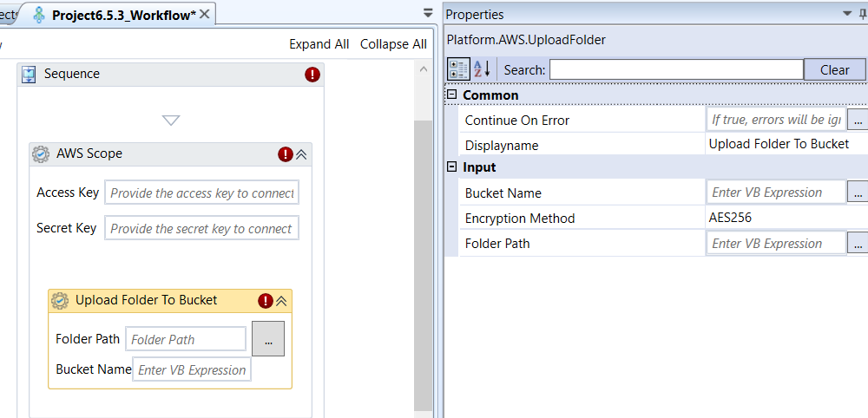
Task: Click the AWS Scope error indicator
Action: [285, 154]
